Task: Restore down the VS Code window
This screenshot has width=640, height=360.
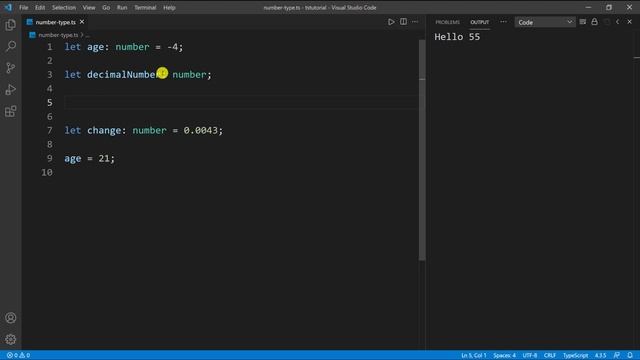Action: (609, 7)
